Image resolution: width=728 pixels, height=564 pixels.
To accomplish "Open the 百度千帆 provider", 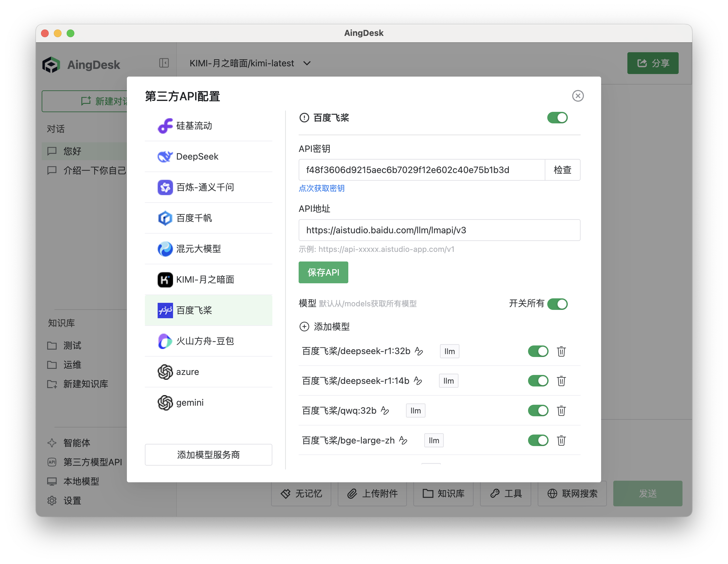I will pos(194,218).
